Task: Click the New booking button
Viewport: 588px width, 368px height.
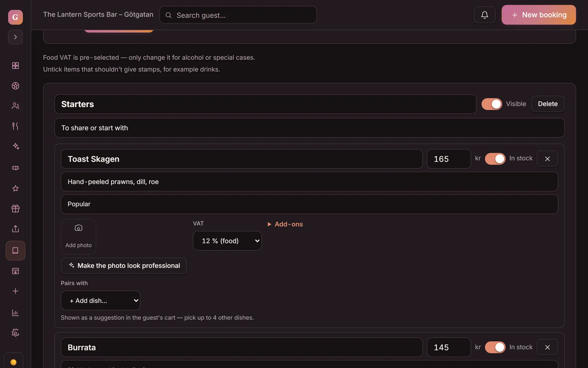Action: [x=539, y=15]
